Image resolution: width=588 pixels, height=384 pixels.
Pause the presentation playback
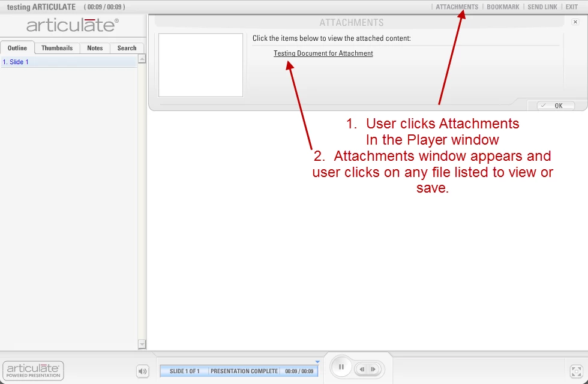pyautogui.click(x=341, y=367)
